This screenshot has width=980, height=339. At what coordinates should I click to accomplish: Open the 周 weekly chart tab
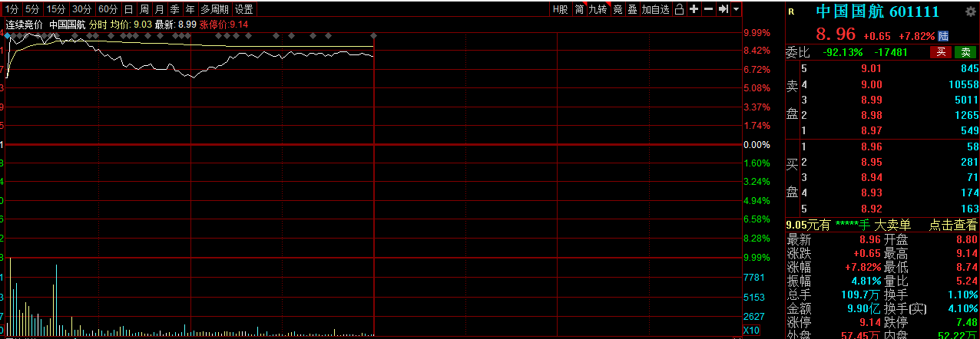tap(144, 9)
